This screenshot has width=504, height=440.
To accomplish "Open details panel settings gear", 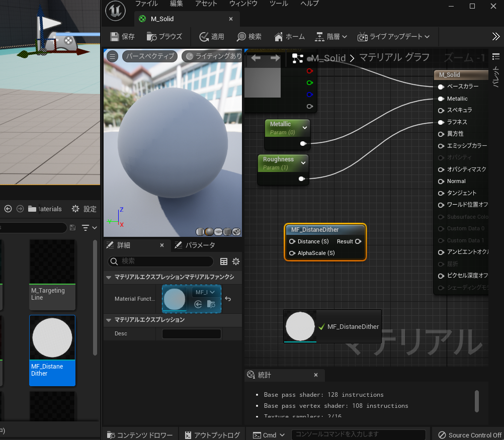I will coord(236,261).
